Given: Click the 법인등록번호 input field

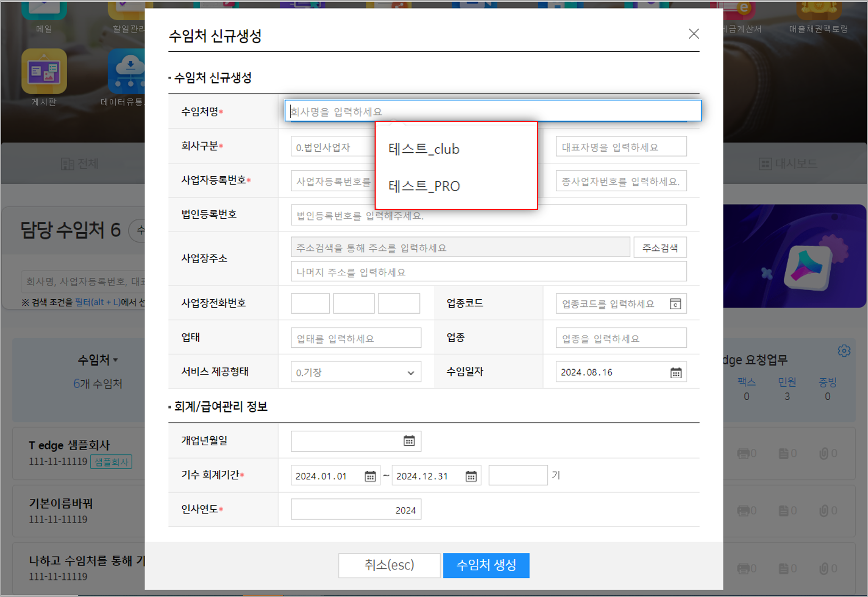Looking at the screenshot, I should 488,215.
